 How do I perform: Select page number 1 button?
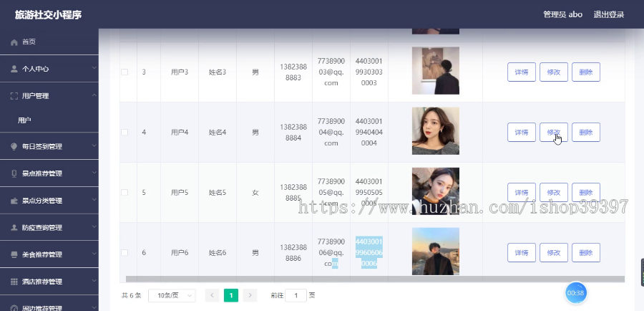231,295
